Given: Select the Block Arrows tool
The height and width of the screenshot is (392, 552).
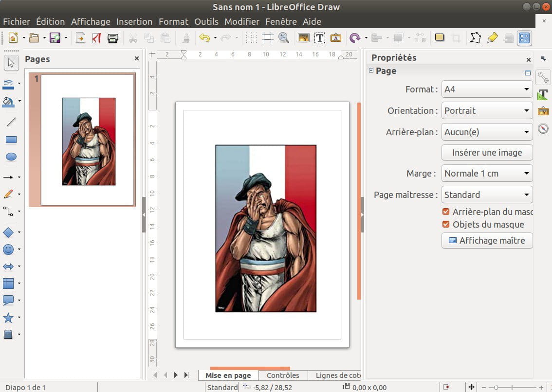Looking at the screenshot, I should [8, 267].
